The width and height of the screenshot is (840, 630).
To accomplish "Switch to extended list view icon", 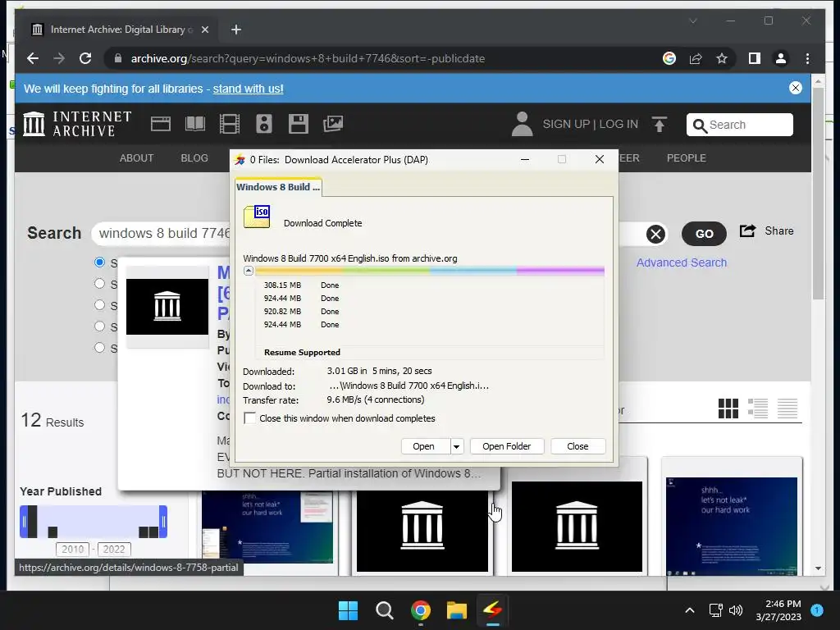I will (757, 409).
